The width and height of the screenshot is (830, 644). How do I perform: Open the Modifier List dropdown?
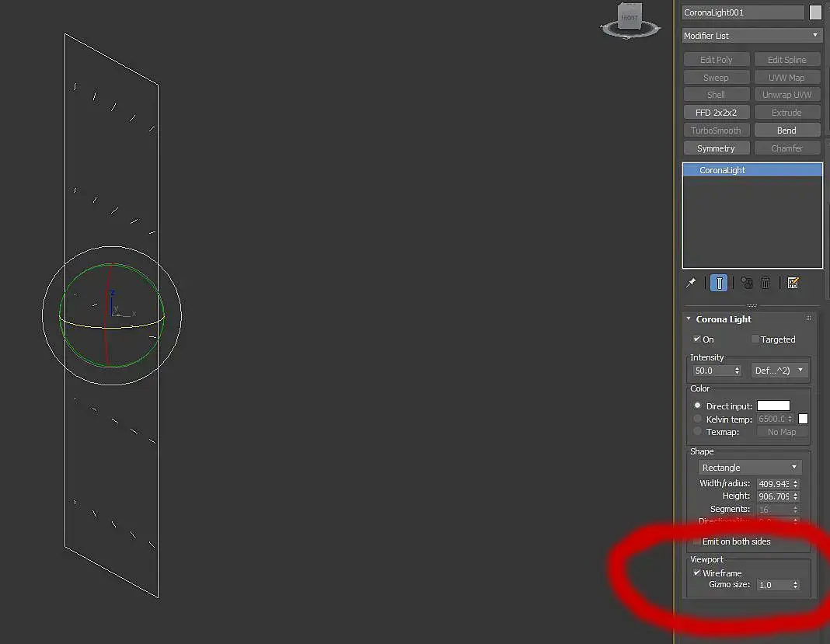(752, 36)
